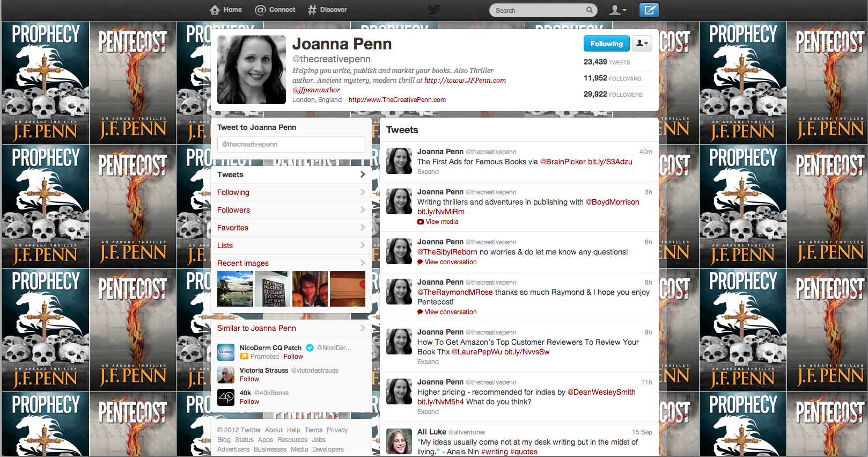The image size is (868, 457).
Task: Open the red-brown recent image
Action: 348,289
